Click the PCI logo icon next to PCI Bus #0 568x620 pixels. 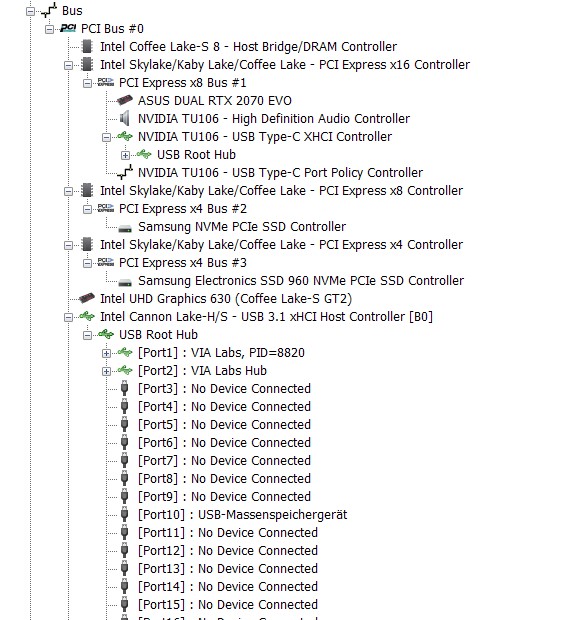(x=68, y=28)
